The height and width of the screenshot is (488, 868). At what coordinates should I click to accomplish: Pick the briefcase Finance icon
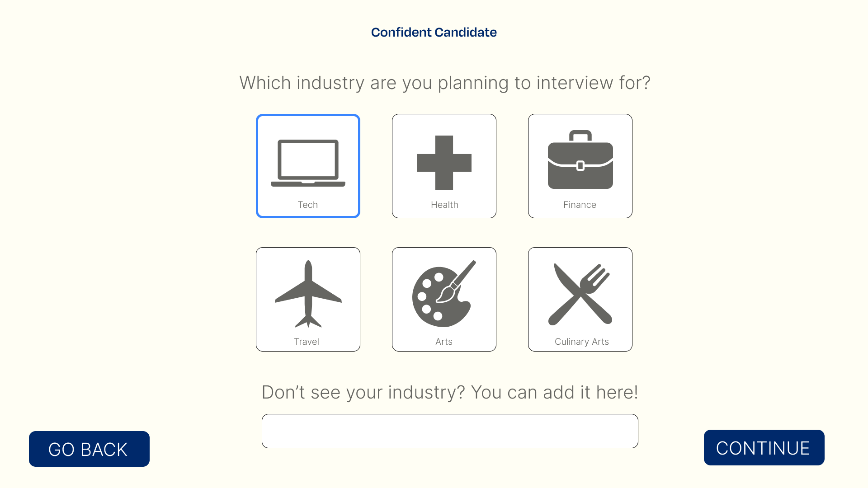pos(580,160)
